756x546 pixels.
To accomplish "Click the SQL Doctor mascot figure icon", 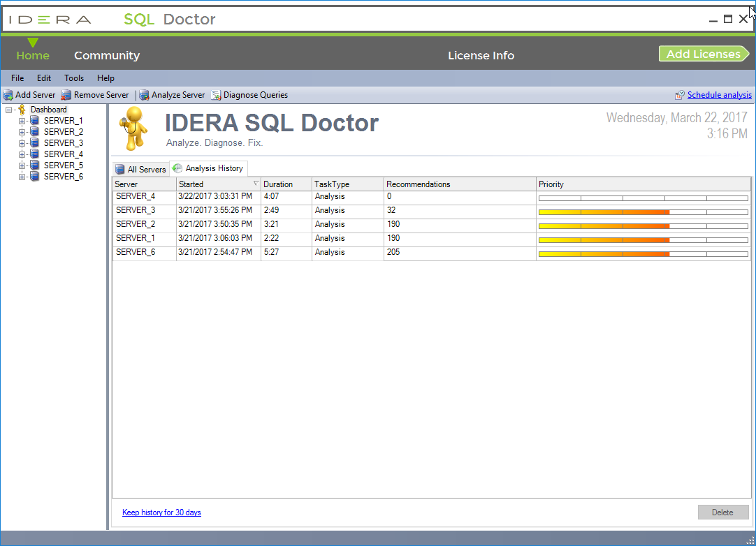I will [x=132, y=128].
